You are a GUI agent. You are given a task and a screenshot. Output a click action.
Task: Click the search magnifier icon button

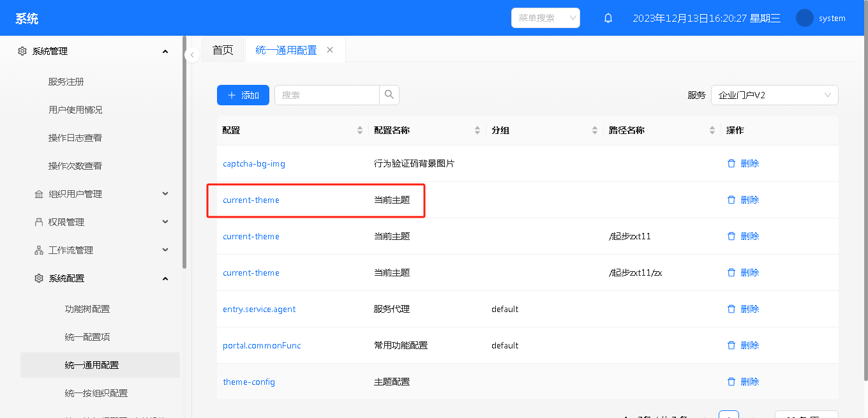click(389, 95)
